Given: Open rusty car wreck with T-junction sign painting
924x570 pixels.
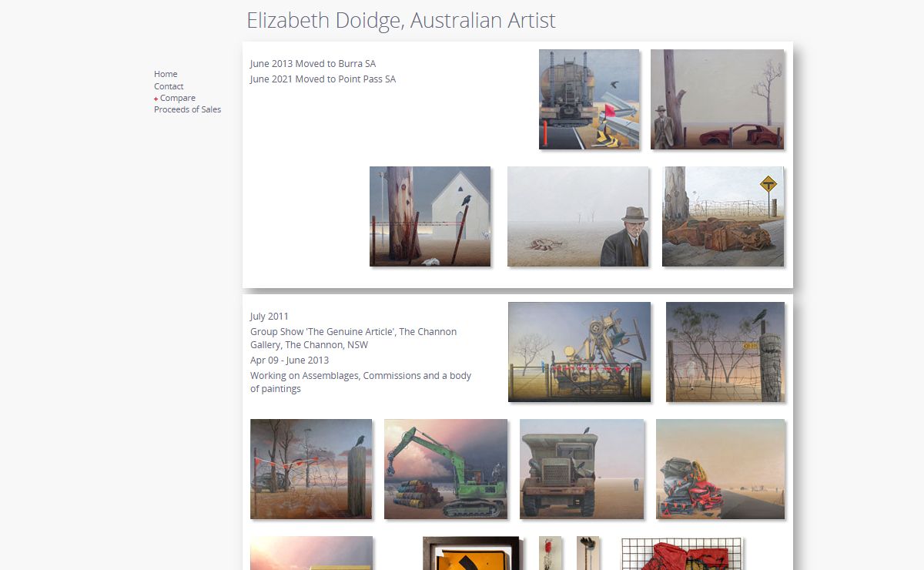Looking at the screenshot, I should point(723,216).
